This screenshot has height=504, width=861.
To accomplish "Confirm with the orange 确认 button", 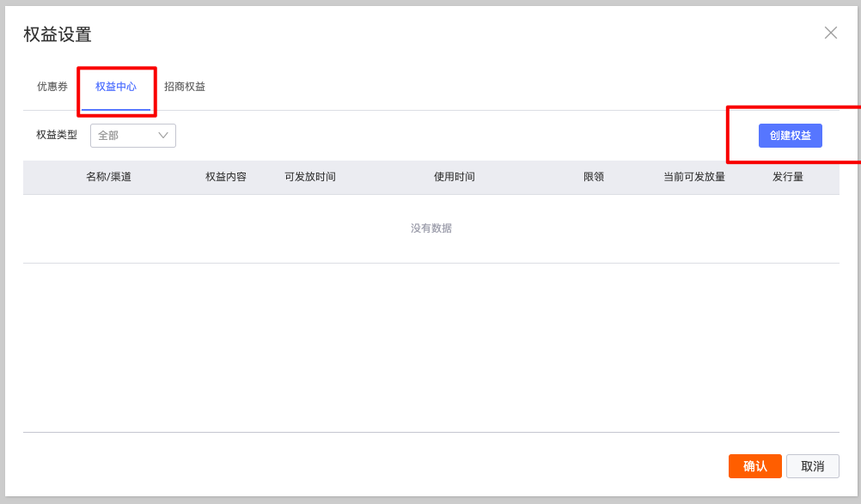I will [x=754, y=466].
